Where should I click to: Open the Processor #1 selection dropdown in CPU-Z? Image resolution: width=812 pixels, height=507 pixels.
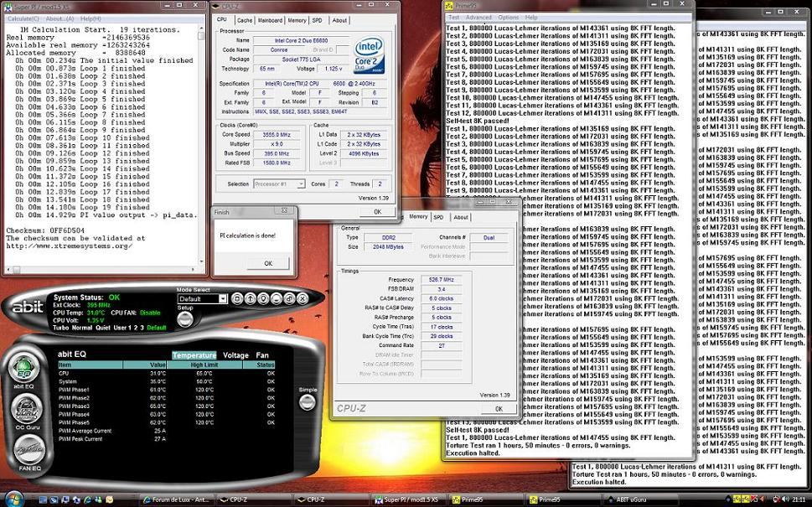pos(279,184)
